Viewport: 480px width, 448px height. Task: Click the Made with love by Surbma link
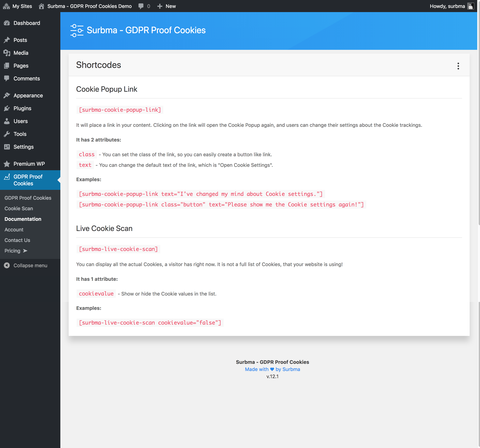coord(272,370)
